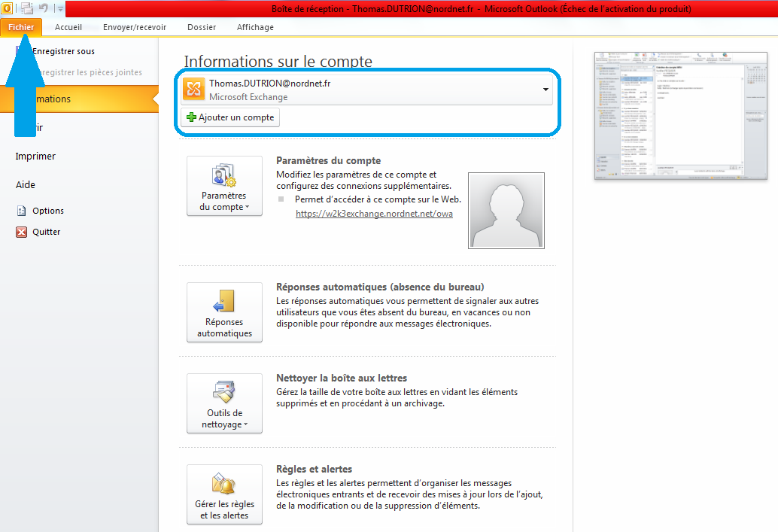Screen dimensions: 778x532
Task: Click Quitter to exit Outlook
Action: tap(46, 232)
